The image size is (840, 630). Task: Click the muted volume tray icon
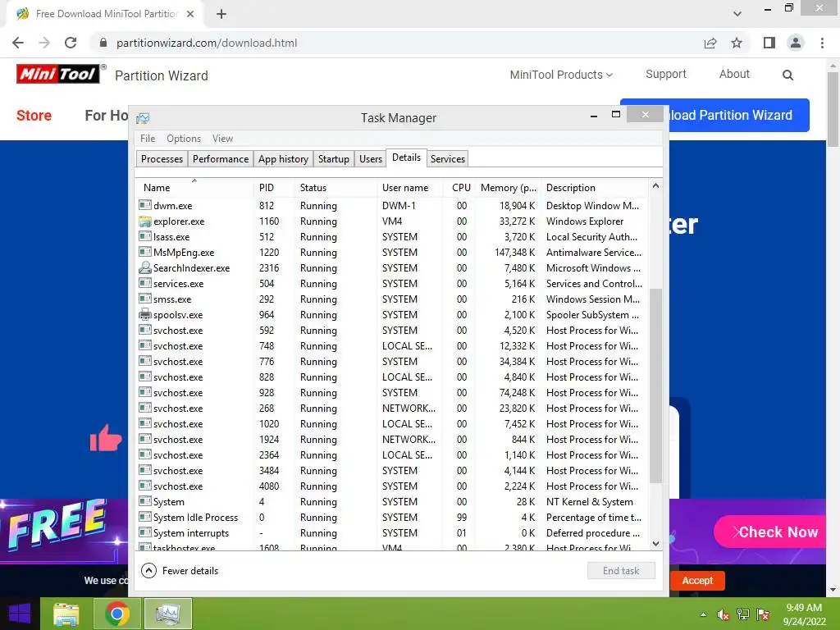[x=723, y=615]
